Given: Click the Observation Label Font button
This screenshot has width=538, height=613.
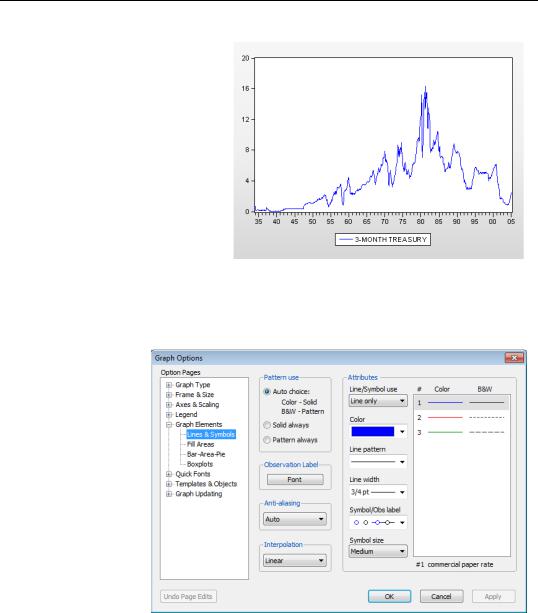Looking at the screenshot, I should tap(295, 480).
